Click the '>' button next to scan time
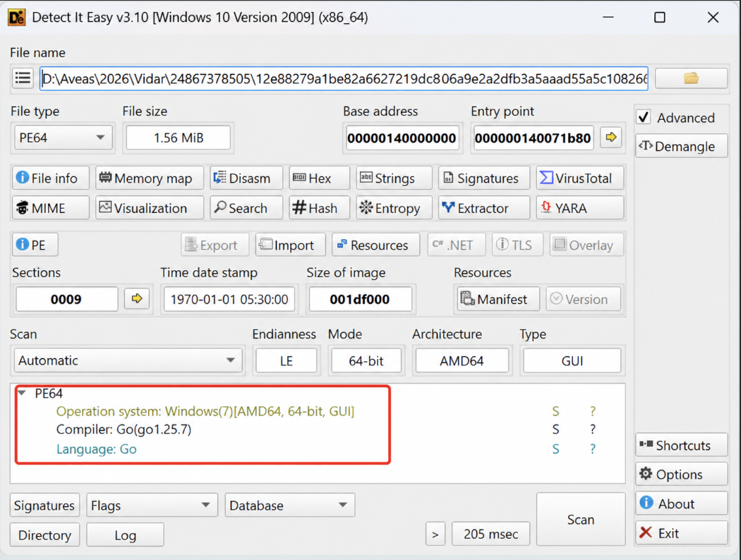741x560 pixels. 435,534
